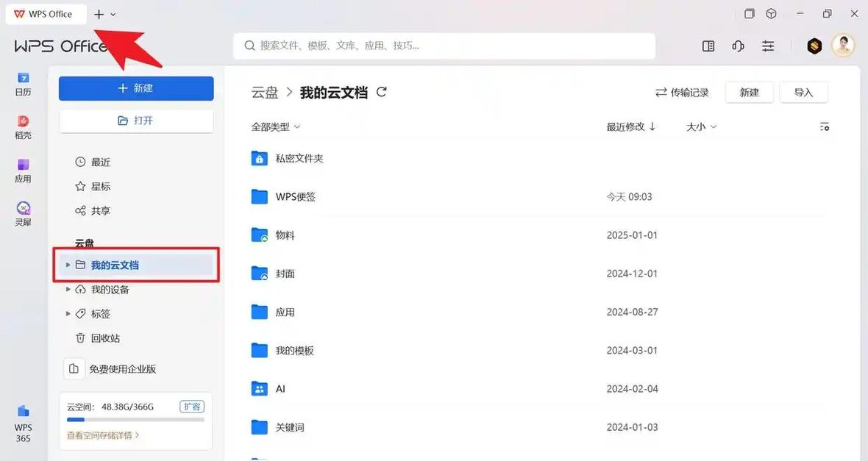Open the 私密文件夹 folder
The height and width of the screenshot is (461, 868).
(x=299, y=158)
